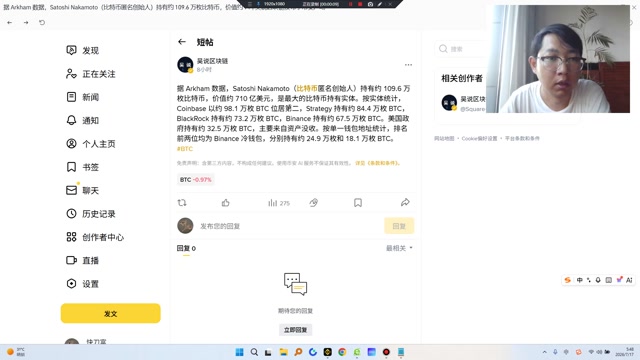Click the 吴说区块链 author name on the post
Screen dimensions: 640x360
[x=212, y=61]
